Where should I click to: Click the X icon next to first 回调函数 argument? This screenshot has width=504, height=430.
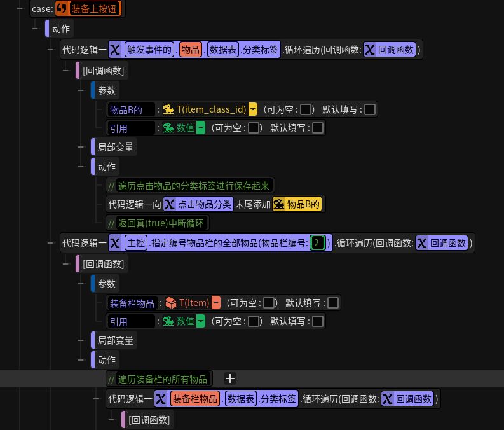(x=370, y=50)
